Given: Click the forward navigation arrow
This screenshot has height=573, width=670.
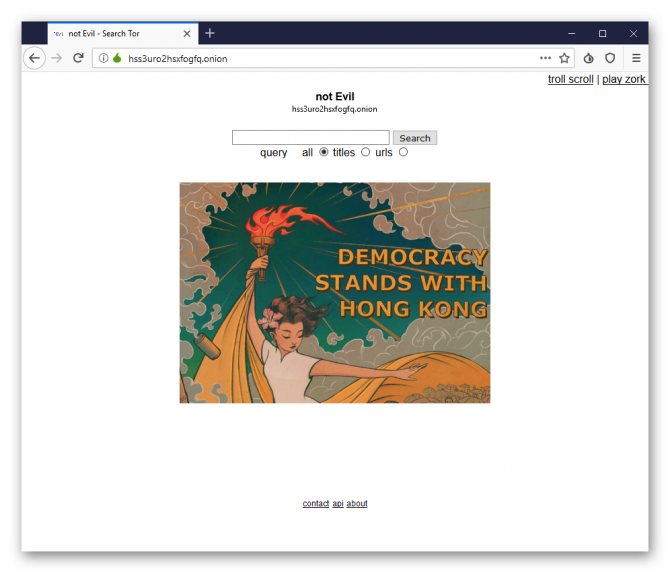Looking at the screenshot, I should (x=57, y=58).
